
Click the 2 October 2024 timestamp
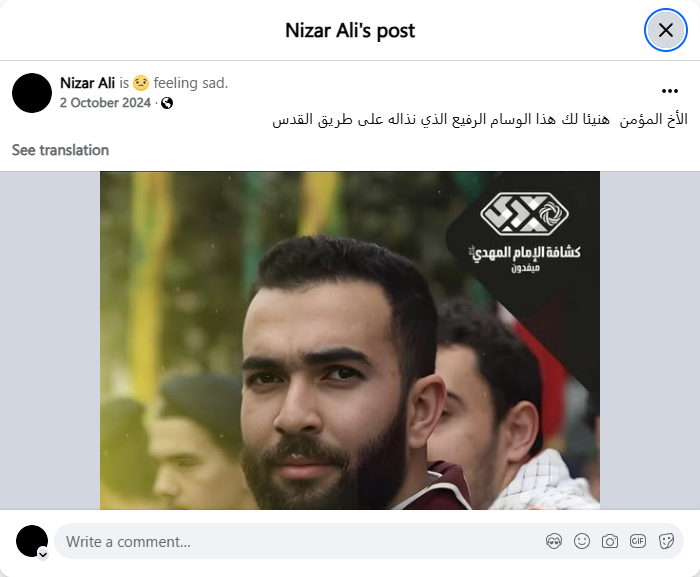(105, 103)
